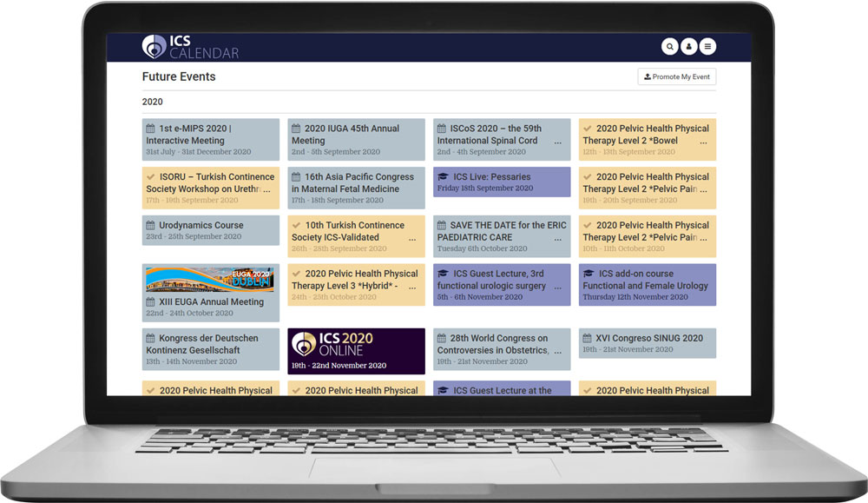Open Pelvic Health Physical Therapy Level 3 Hybrid event

[x=357, y=285]
